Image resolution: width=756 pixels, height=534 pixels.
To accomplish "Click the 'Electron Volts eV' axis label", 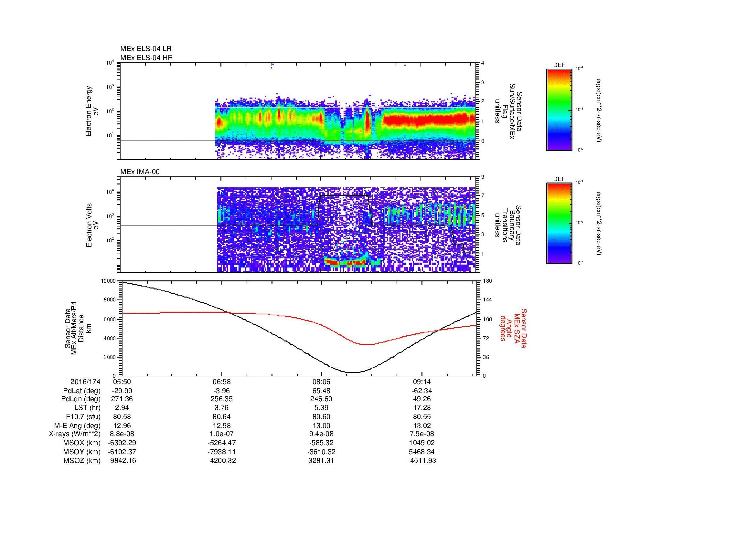I will pos(92,225).
